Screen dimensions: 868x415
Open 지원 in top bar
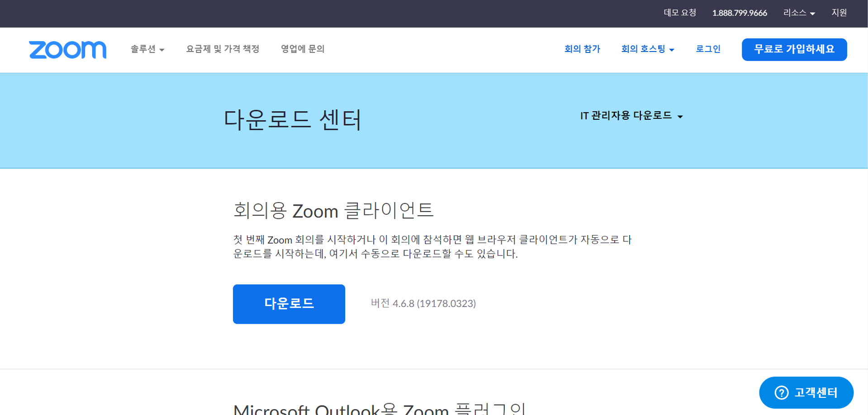point(839,13)
